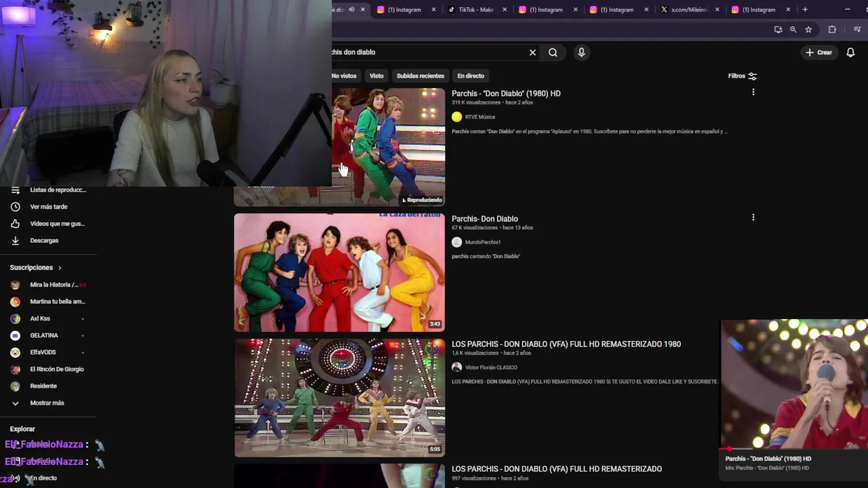The height and width of the screenshot is (488, 868).
Task: Open the zoom magnifier icon in address bar
Action: pos(793,29)
